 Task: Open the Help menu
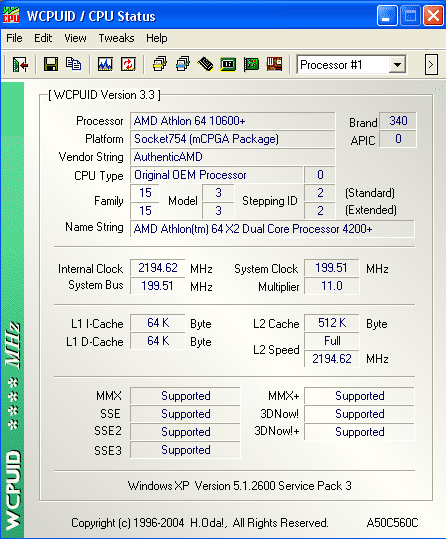[x=156, y=38]
